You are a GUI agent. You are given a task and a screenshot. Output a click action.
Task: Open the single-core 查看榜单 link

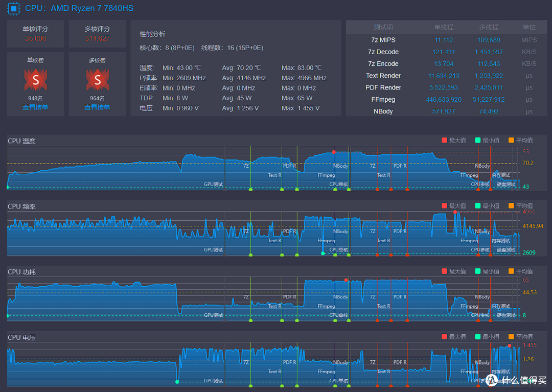pos(35,107)
